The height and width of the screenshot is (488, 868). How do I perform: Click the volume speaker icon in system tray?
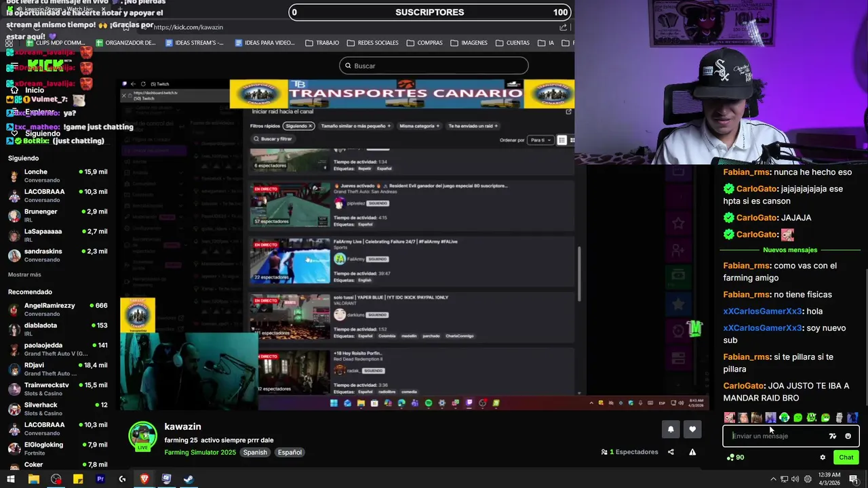click(x=795, y=479)
